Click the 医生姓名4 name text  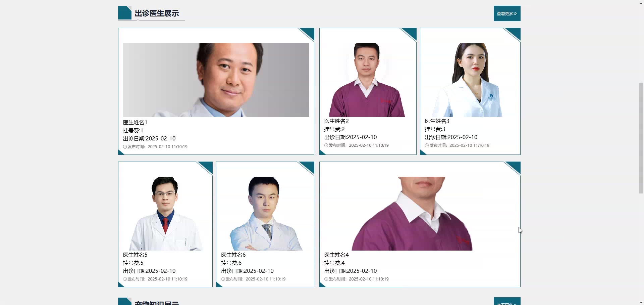(x=336, y=255)
